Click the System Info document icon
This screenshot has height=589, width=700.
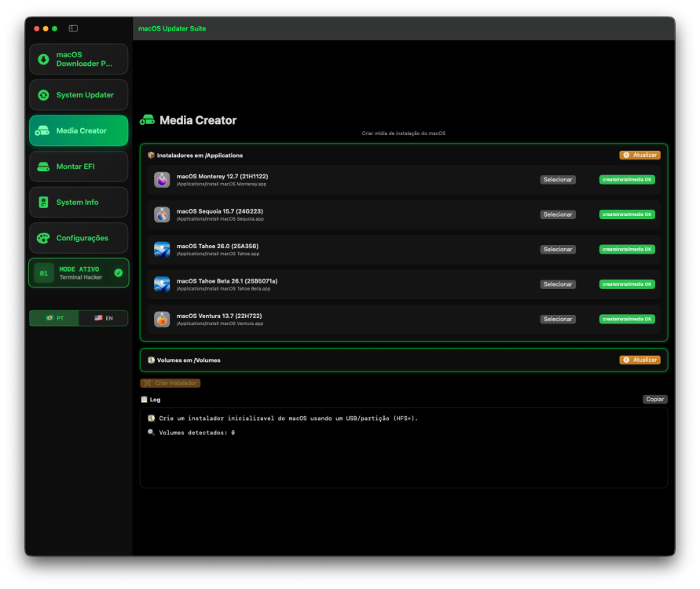(43, 202)
